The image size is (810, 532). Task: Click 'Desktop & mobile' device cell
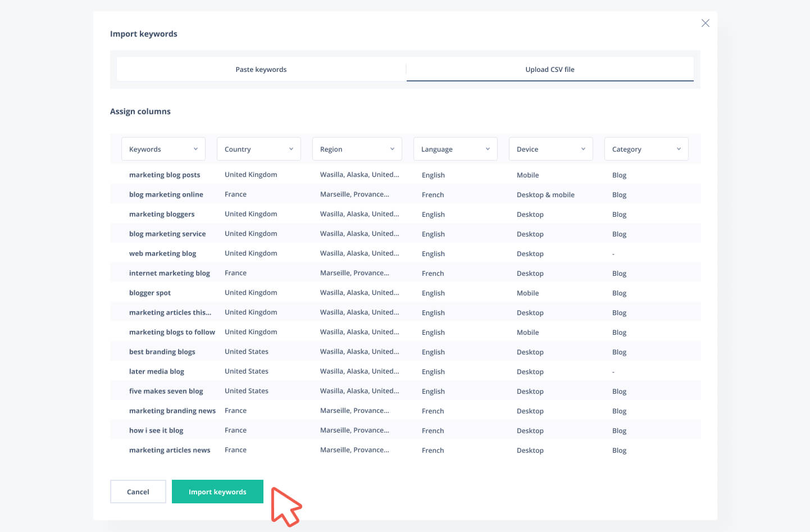pos(545,195)
